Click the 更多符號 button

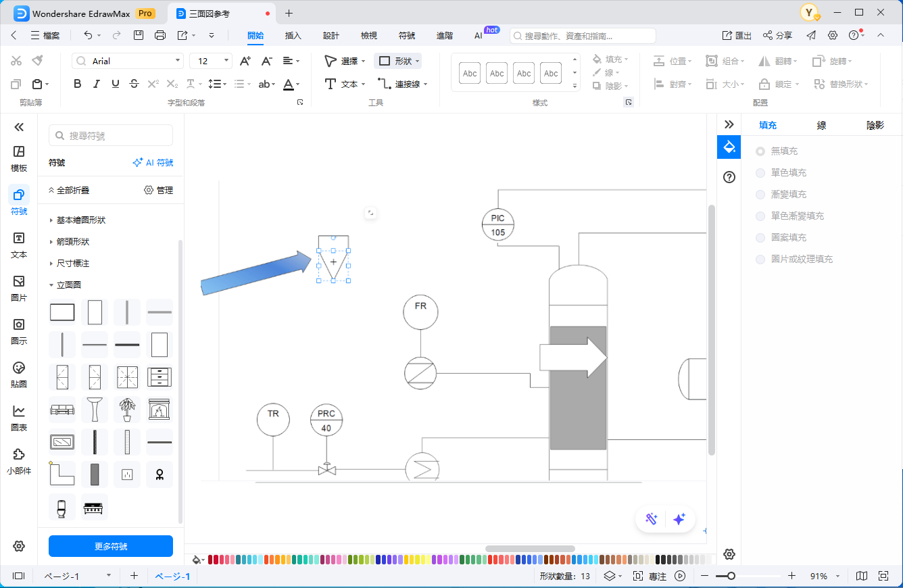click(x=111, y=546)
